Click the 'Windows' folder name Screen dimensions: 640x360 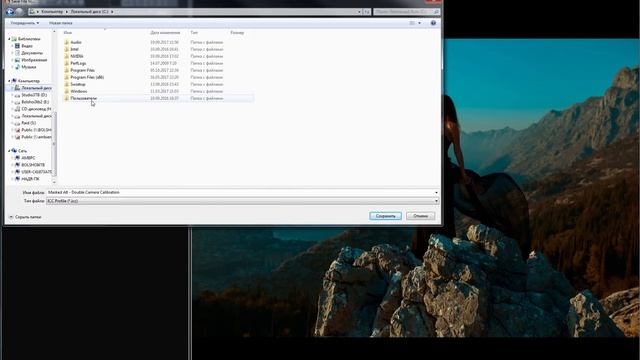[x=79, y=91]
